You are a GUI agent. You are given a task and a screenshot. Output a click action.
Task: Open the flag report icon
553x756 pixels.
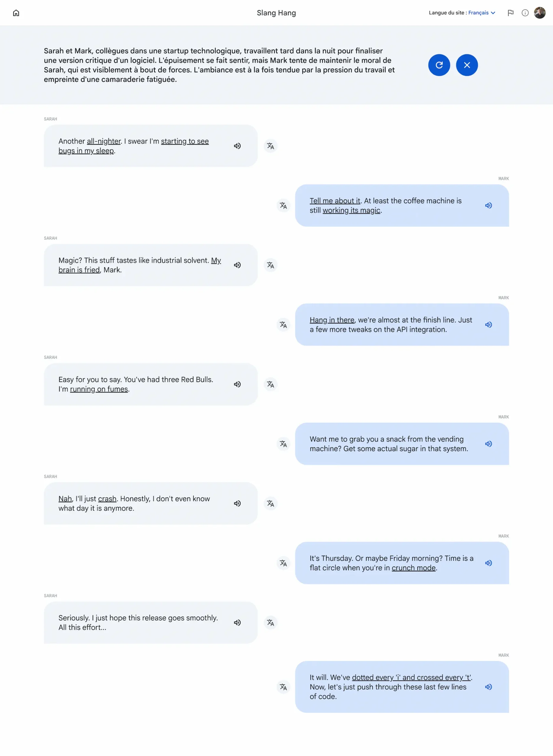[x=510, y=13]
